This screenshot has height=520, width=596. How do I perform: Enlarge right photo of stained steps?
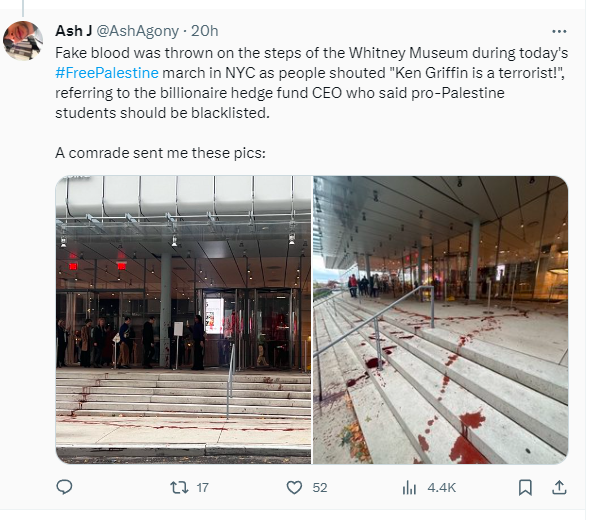click(441, 320)
